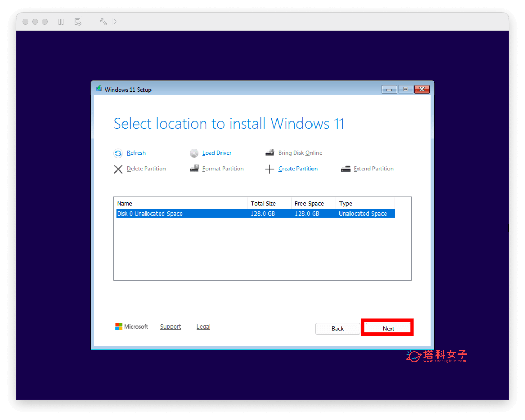Click the Refresh link
525x420 pixels.
(136, 153)
